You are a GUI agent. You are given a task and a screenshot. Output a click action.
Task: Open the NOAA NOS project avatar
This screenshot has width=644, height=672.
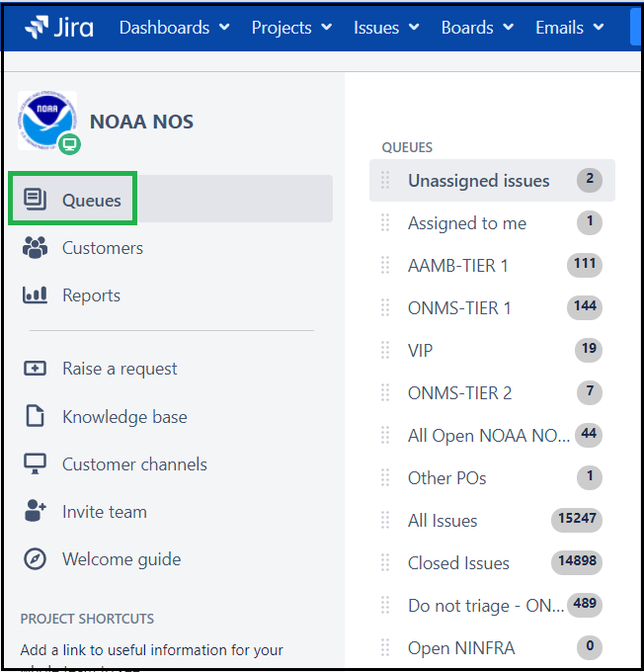click(x=47, y=121)
